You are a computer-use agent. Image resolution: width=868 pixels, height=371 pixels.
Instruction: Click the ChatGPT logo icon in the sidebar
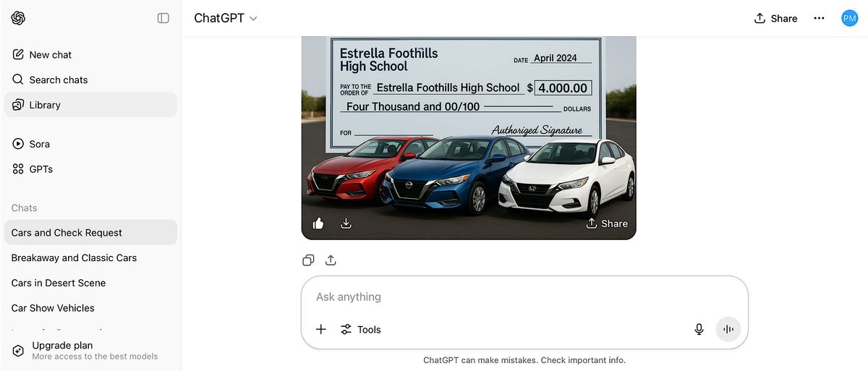[x=18, y=18]
